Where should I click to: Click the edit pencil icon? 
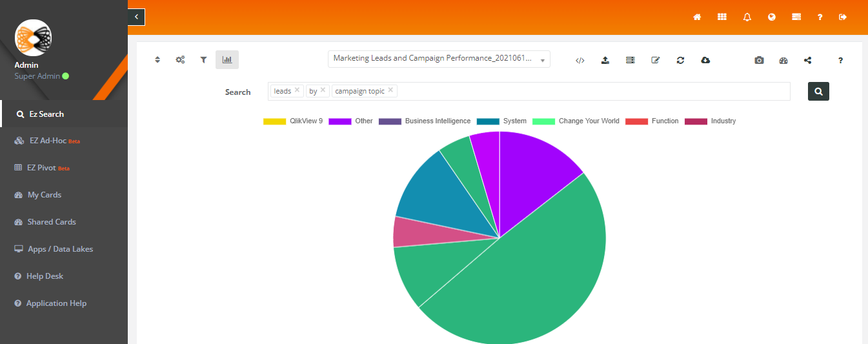(x=656, y=60)
